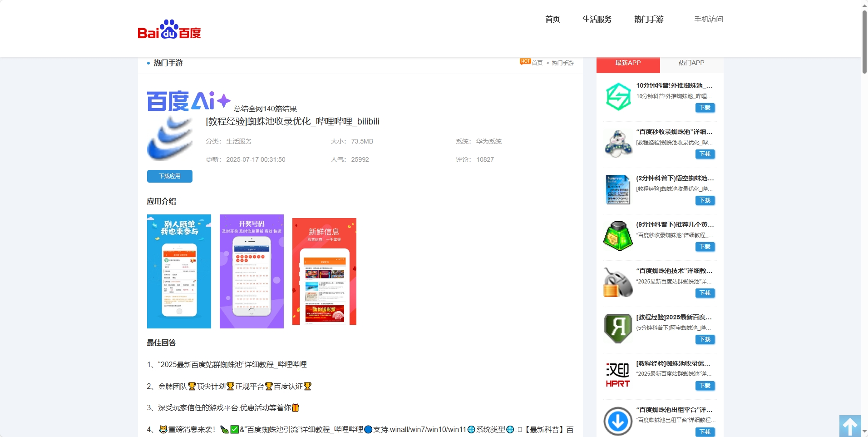The image size is (868, 437).
Task: Click the popularity value 25992
Action: pyautogui.click(x=360, y=160)
